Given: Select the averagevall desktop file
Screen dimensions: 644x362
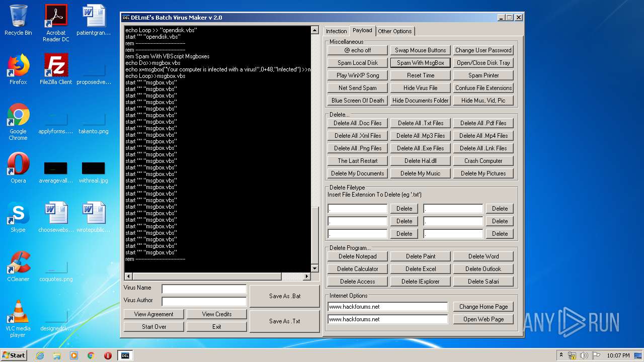Looking at the screenshot, I should click(x=56, y=172).
